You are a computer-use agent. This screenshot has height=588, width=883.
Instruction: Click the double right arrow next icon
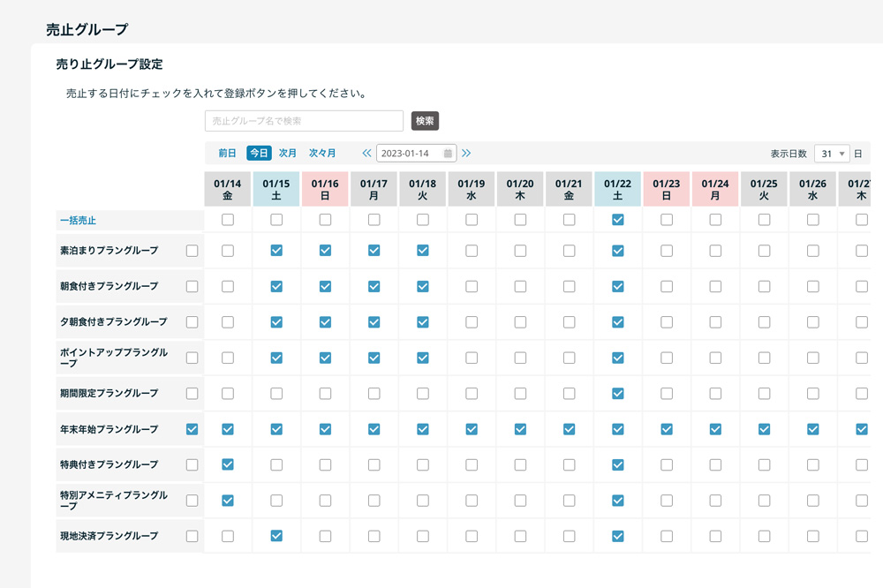click(466, 154)
